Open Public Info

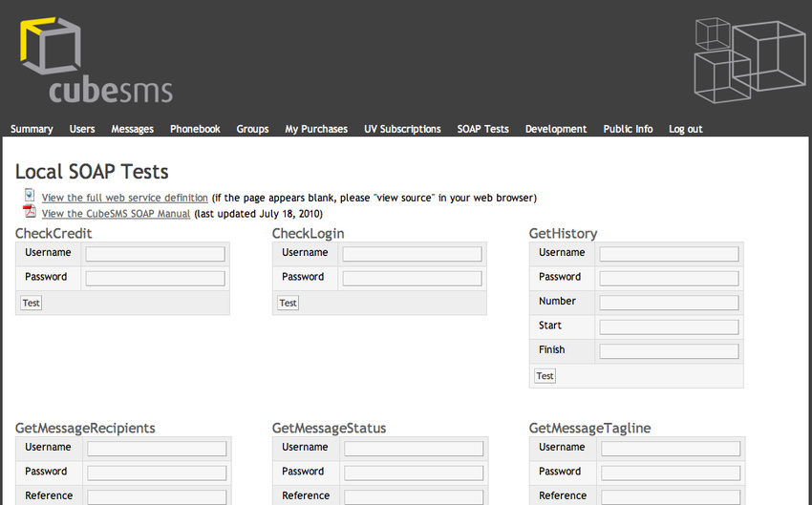[629, 129]
